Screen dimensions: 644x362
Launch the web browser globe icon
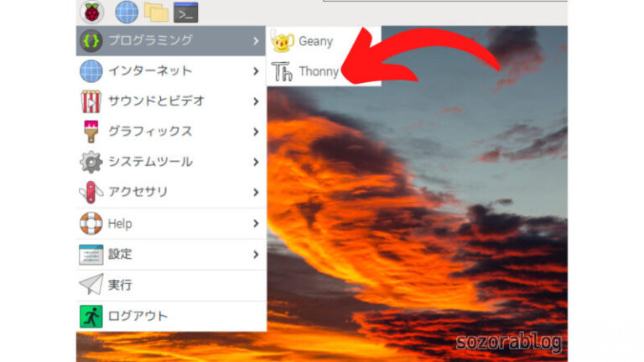click(x=127, y=12)
